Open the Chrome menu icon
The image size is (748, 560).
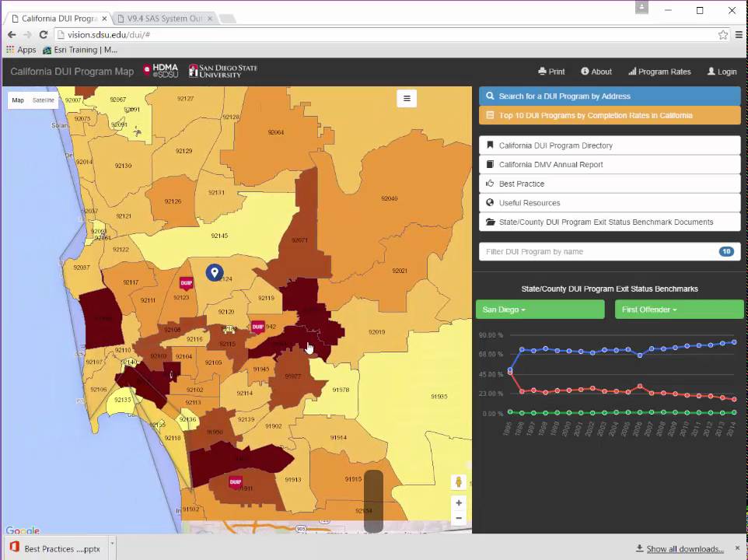click(x=739, y=35)
